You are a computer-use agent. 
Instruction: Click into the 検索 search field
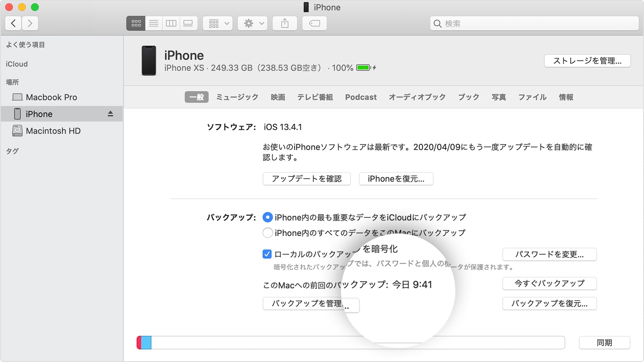pyautogui.click(x=534, y=24)
